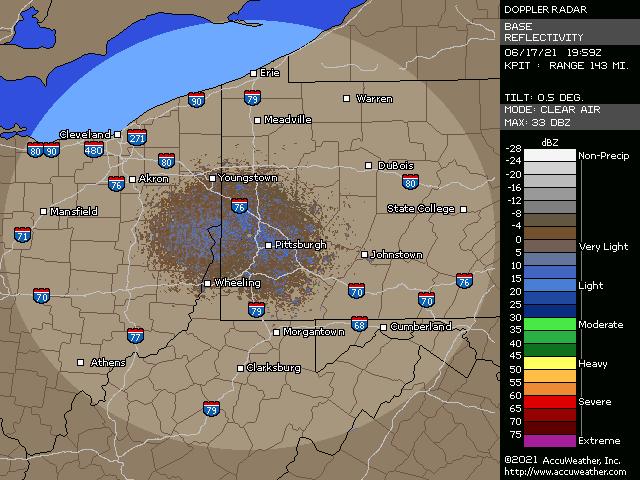Click the I-76 shield near Akron
This screenshot has width=640, height=480.
(x=117, y=184)
